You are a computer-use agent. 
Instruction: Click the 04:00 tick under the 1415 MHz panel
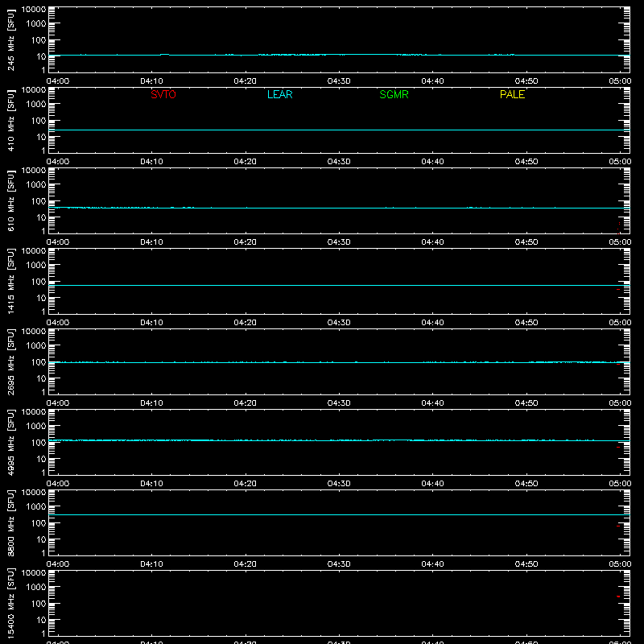click(x=58, y=323)
